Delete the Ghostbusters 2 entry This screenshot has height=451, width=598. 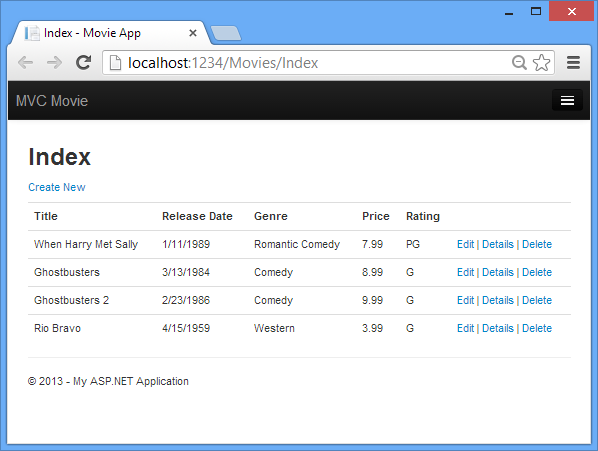pyautogui.click(x=537, y=300)
